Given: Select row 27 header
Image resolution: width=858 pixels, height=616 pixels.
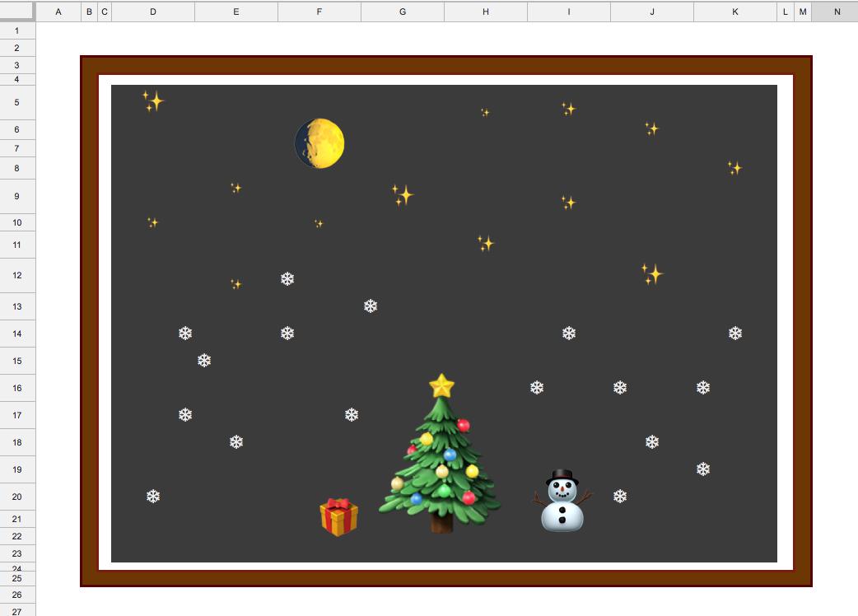Looking at the screenshot, I should 17,610.
